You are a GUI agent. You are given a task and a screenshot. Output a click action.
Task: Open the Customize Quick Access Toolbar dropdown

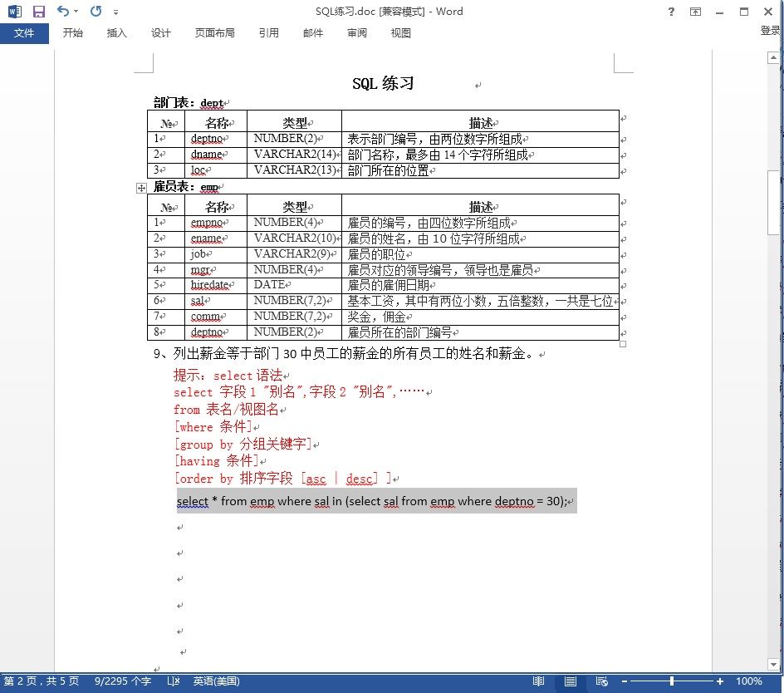[x=115, y=12]
